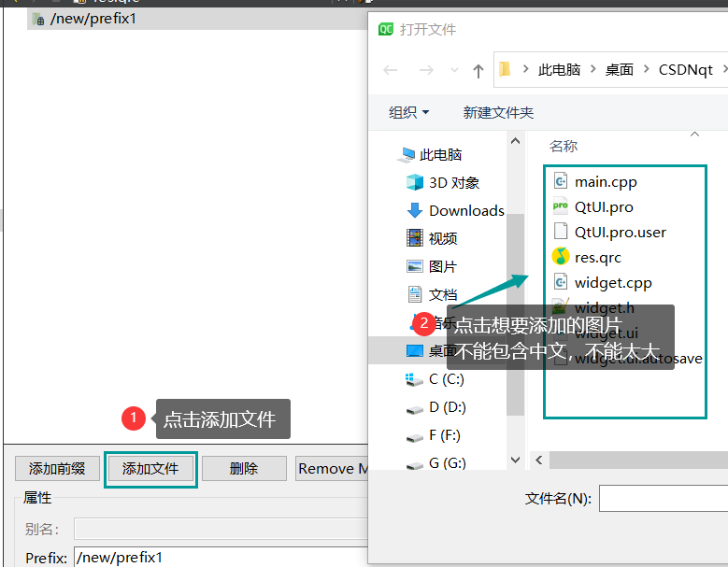Select the widget.cpp file
Screen dimensions: 728x567
click(613, 283)
